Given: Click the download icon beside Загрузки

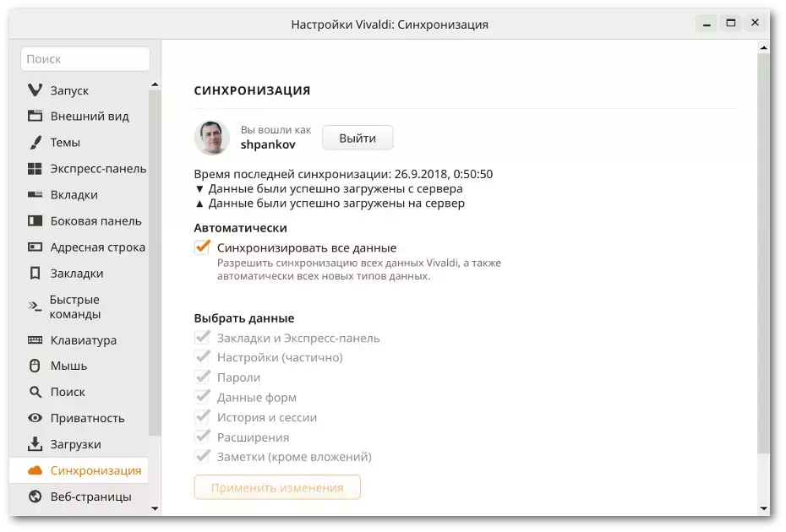Looking at the screenshot, I should pos(35,444).
